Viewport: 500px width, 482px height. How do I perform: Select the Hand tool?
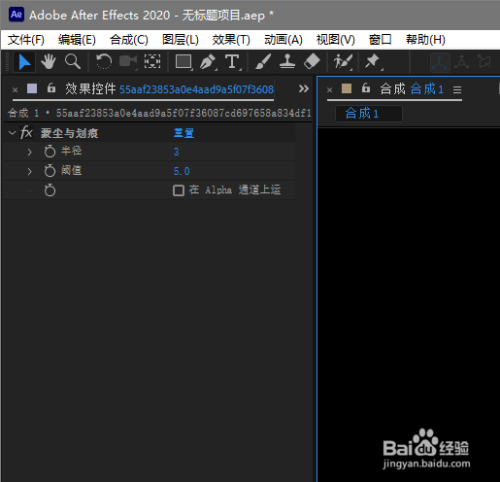tap(48, 62)
